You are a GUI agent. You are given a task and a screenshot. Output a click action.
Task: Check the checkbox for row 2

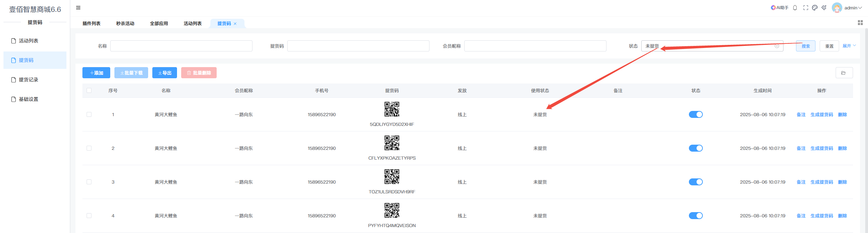pos(89,148)
